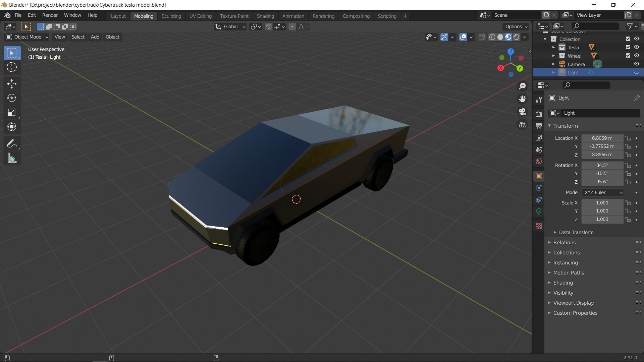
Task: Switch to the Animation workspace tab
Action: pyautogui.click(x=293, y=16)
